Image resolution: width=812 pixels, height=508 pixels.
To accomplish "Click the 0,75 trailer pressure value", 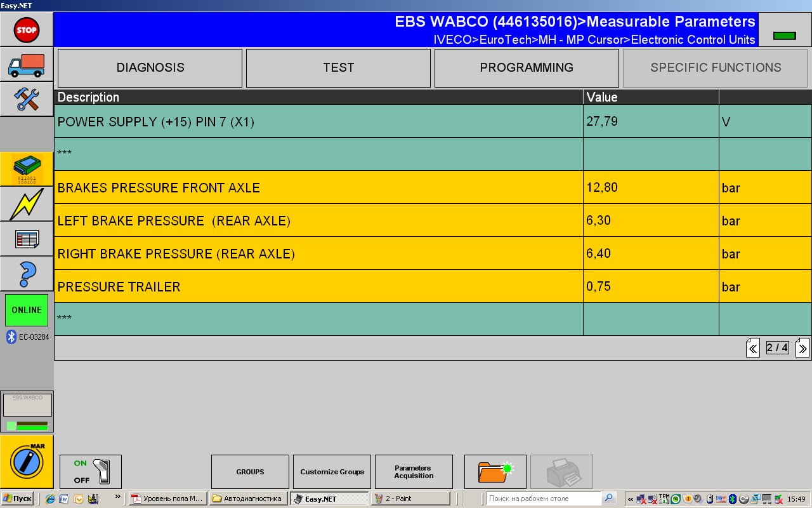I will point(598,286).
